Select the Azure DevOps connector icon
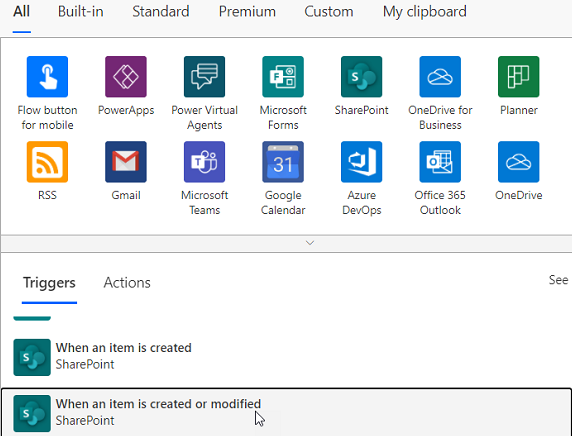This screenshot has width=572, height=436. tap(362, 162)
